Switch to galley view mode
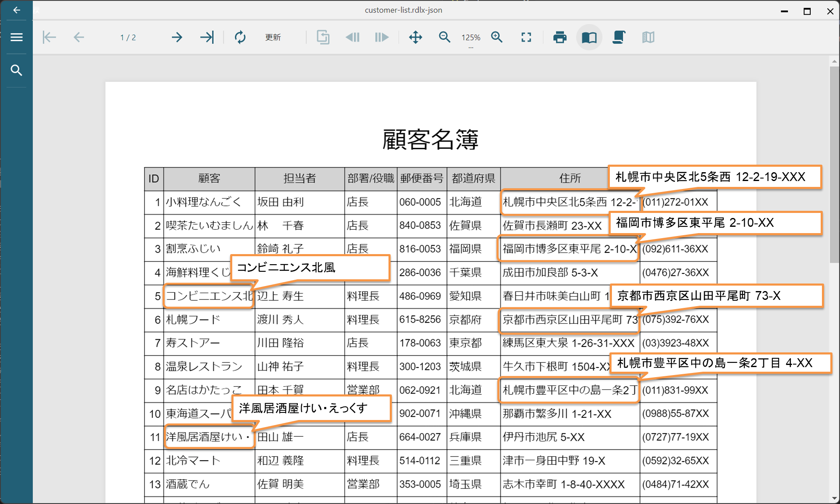Image resolution: width=840 pixels, height=504 pixels. (648, 37)
